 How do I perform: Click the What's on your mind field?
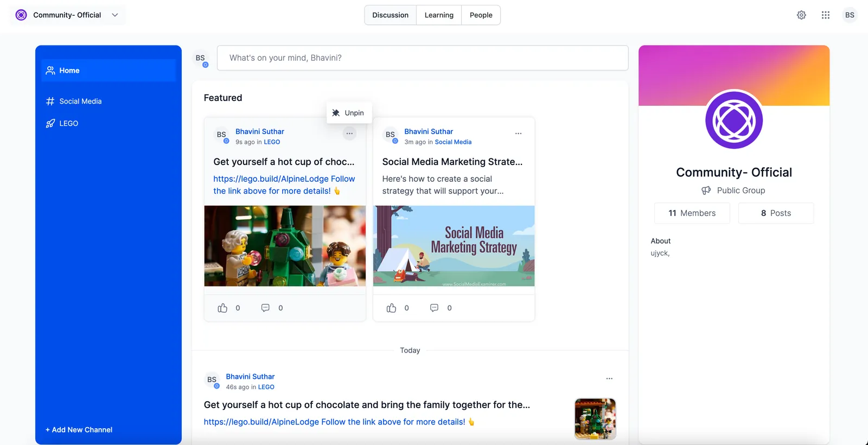[423, 58]
